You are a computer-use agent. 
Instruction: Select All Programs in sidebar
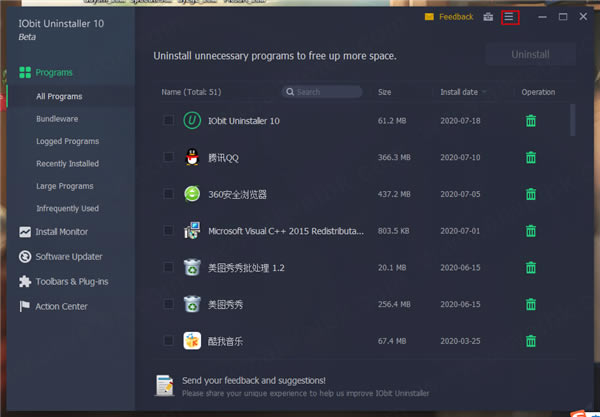(59, 96)
